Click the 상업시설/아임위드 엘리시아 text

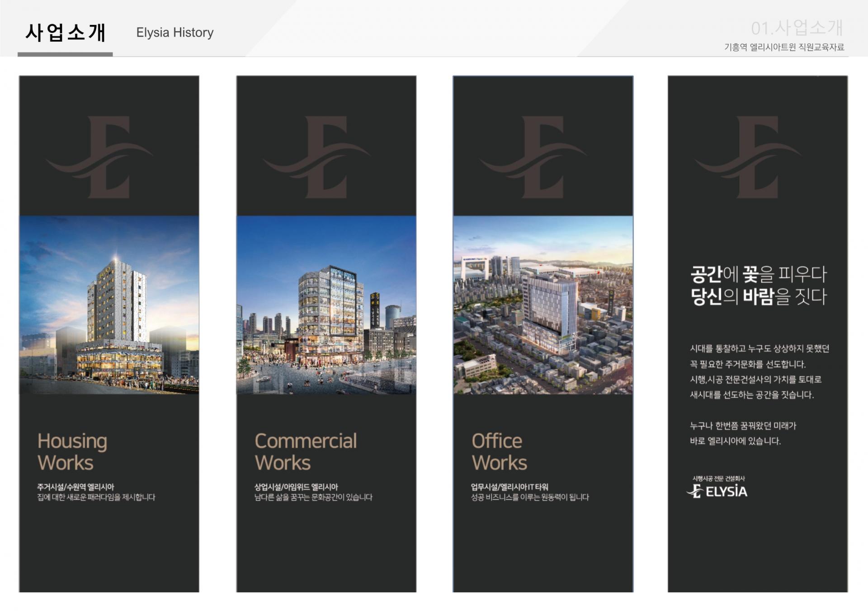tap(296, 487)
